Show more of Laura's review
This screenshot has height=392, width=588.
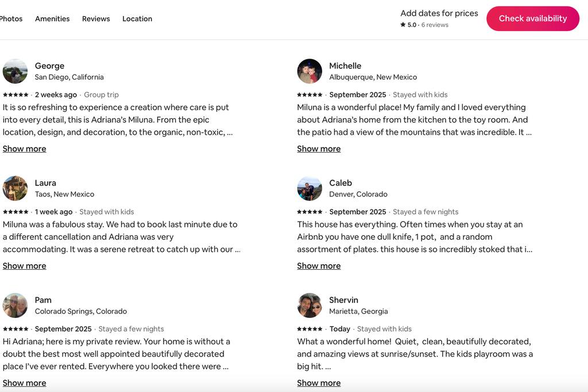click(x=24, y=266)
